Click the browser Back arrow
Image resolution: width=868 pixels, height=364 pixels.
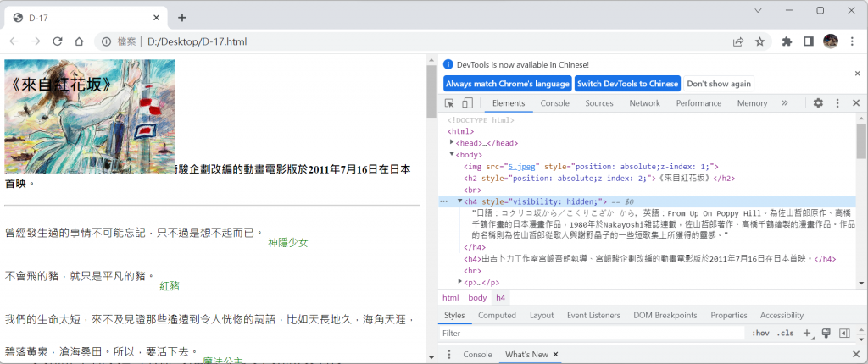point(14,41)
